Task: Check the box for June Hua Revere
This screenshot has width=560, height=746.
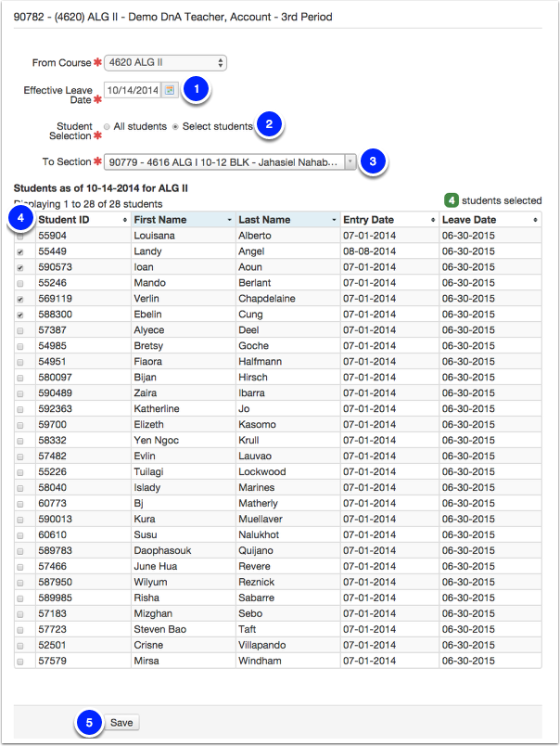Action: 20,567
